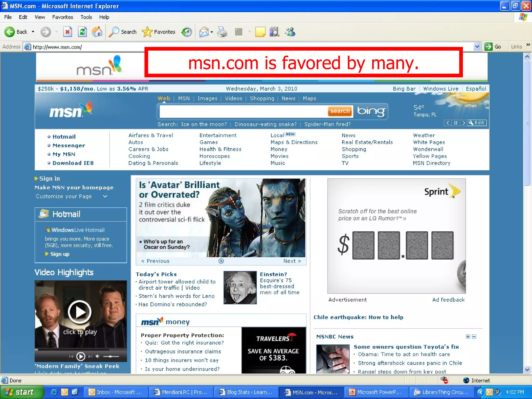
Task: Click the small play control under video
Action: pyautogui.click(x=81, y=356)
